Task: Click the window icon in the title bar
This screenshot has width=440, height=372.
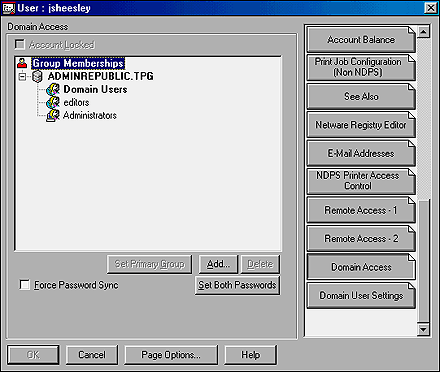Action: point(8,8)
